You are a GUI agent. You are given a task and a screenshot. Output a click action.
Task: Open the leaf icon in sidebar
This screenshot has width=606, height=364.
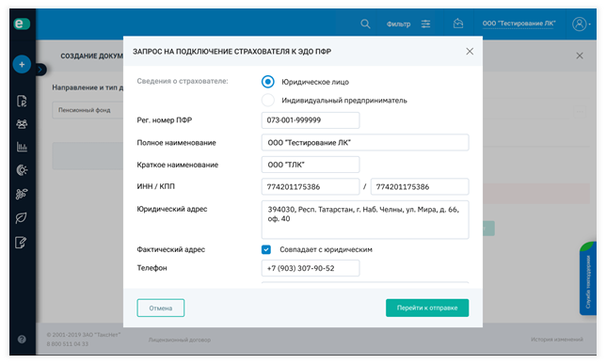click(22, 217)
